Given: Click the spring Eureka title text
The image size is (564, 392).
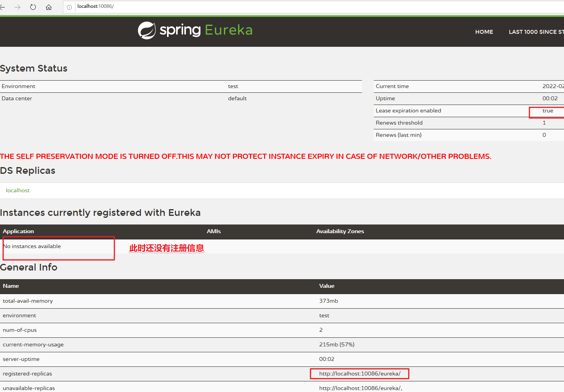Looking at the screenshot, I should pos(206,30).
